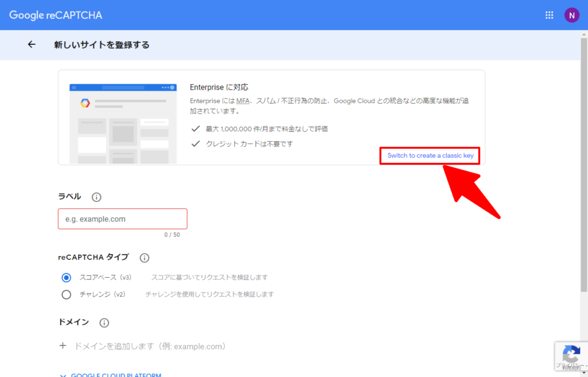588x377 pixels.
Task: Show info for reCAPTCHA タイプ
Action: click(145, 258)
